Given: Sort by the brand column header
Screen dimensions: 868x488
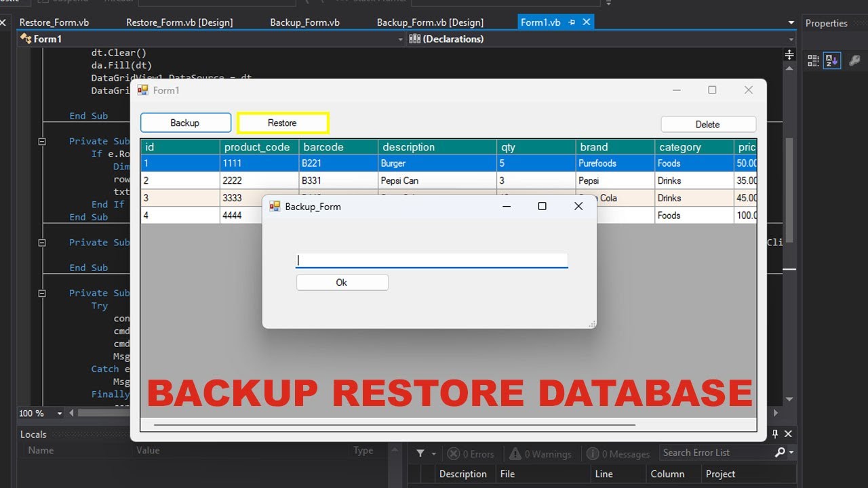Looking at the screenshot, I should pyautogui.click(x=615, y=147).
